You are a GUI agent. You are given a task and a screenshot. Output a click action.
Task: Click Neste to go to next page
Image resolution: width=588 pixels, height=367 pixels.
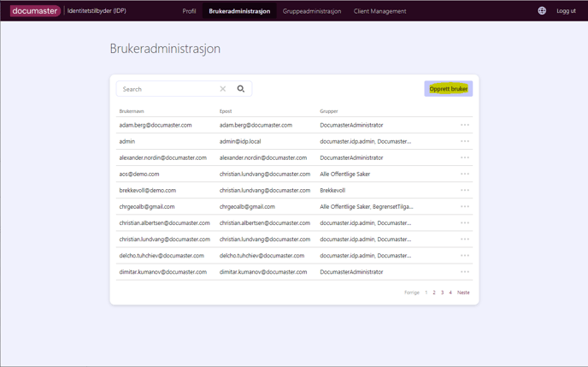[x=463, y=293]
